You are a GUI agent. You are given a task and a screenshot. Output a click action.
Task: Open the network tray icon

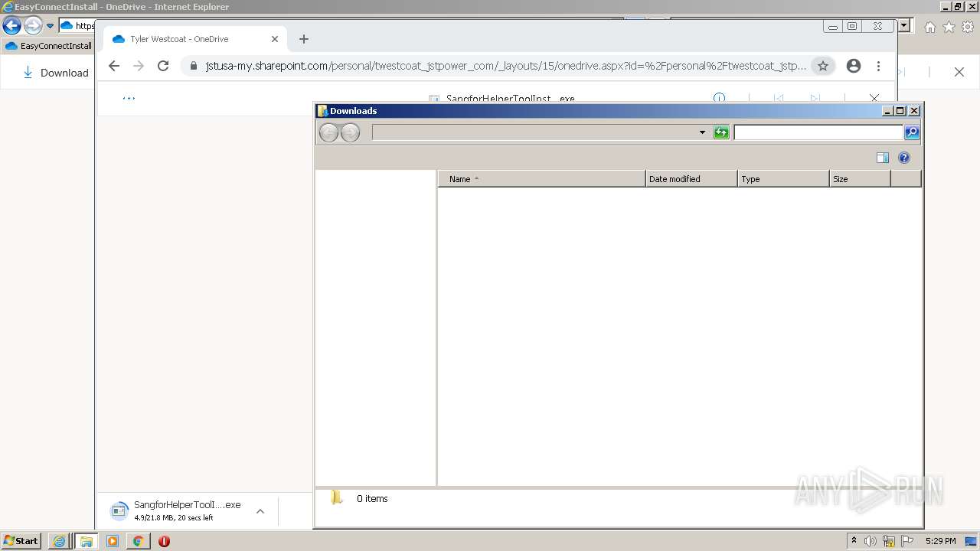click(x=889, y=541)
